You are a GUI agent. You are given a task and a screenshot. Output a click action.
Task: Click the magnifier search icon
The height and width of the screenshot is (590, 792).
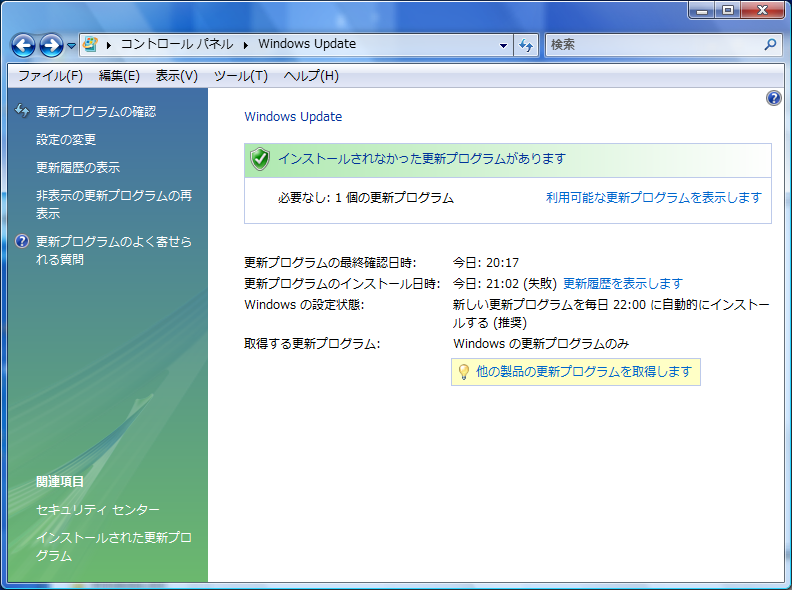[x=770, y=44]
